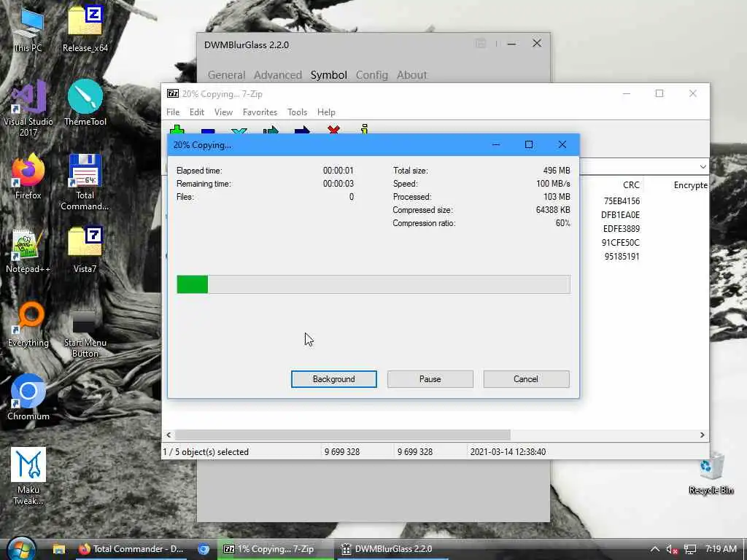Viewport: 747px width, 560px height.
Task: Select the CRC value 91CFE50C
Action: 620,242
